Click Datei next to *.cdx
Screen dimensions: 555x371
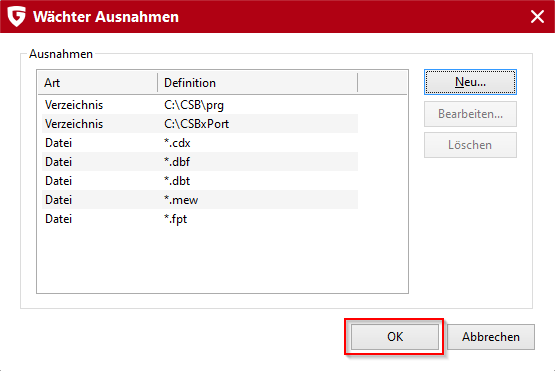tap(58, 143)
